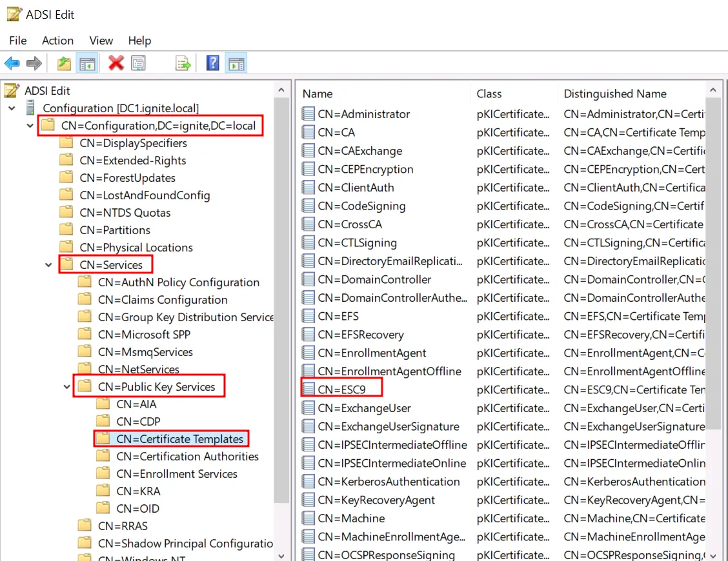The height and width of the screenshot is (561, 728).
Task: Click the Distinguished Name column header
Action: tap(614, 94)
